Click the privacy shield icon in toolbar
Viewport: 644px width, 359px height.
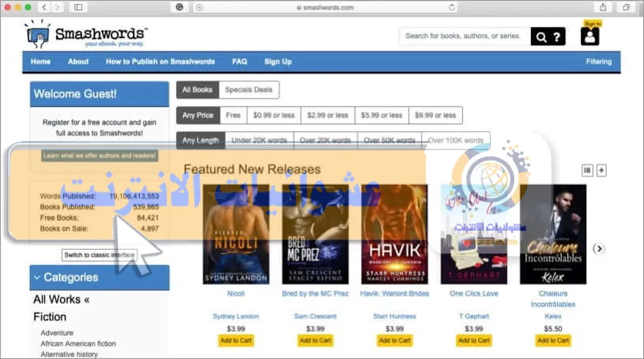tap(179, 7)
